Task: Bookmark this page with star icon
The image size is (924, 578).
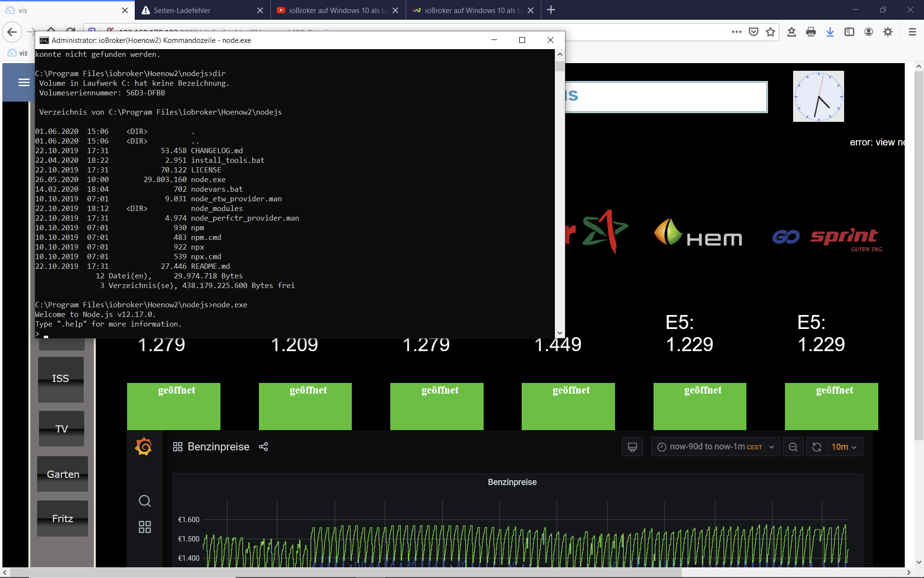Action: click(770, 32)
